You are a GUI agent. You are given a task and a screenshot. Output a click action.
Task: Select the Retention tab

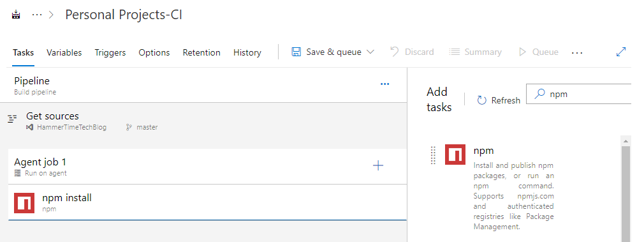pos(201,53)
